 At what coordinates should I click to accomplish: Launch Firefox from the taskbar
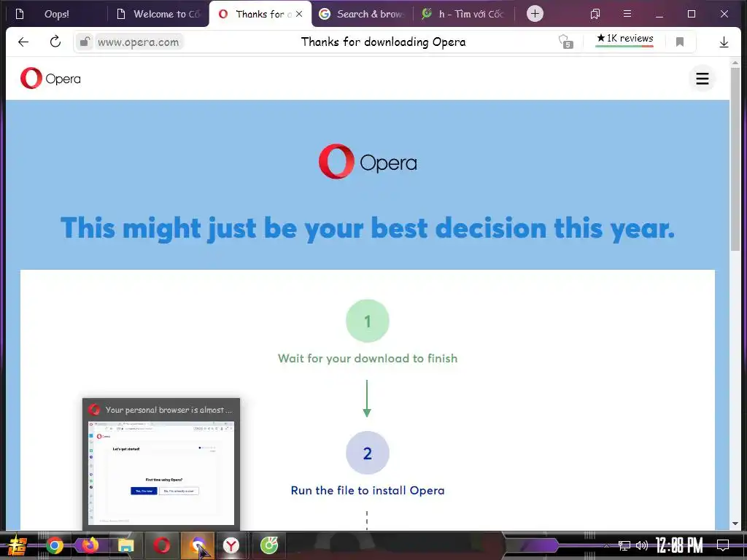tap(90, 545)
